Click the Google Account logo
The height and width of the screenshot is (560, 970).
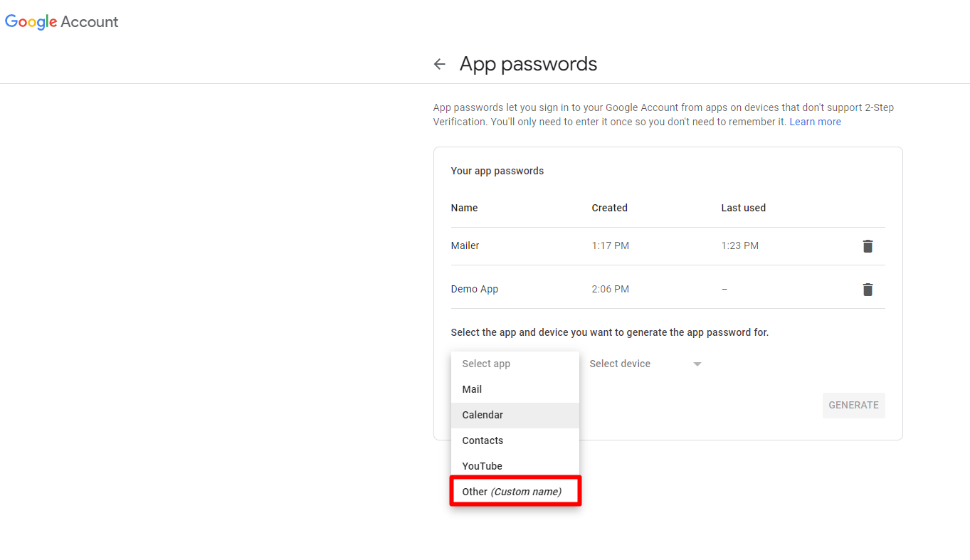[62, 22]
